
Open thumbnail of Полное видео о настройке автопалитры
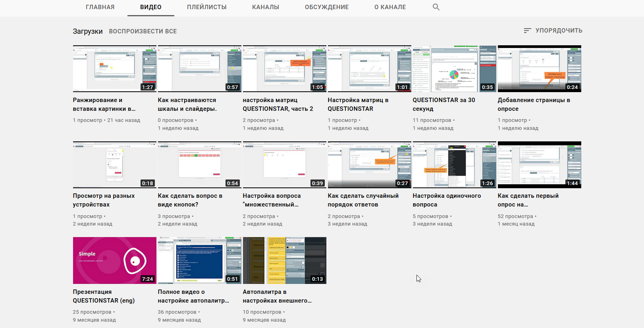200,260
